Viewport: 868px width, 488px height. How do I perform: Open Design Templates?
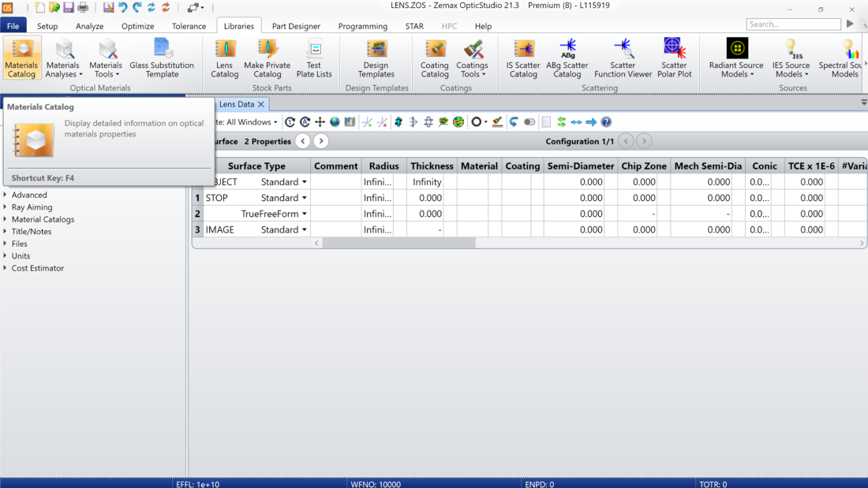pyautogui.click(x=376, y=58)
